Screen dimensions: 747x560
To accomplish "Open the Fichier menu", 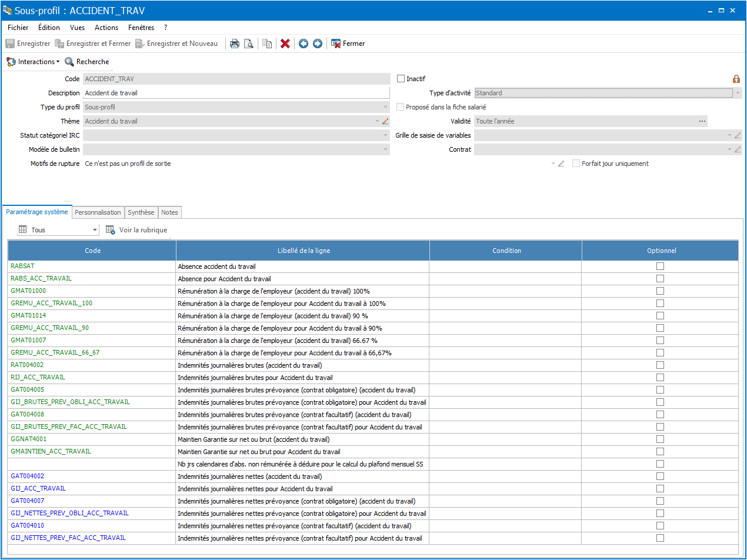I will coord(18,28).
